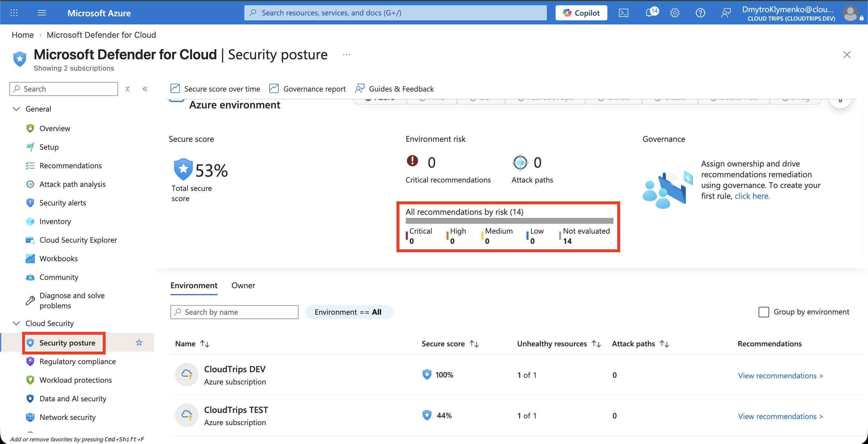Open portal settings gear icon
868x444 pixels.
(675, 13)
